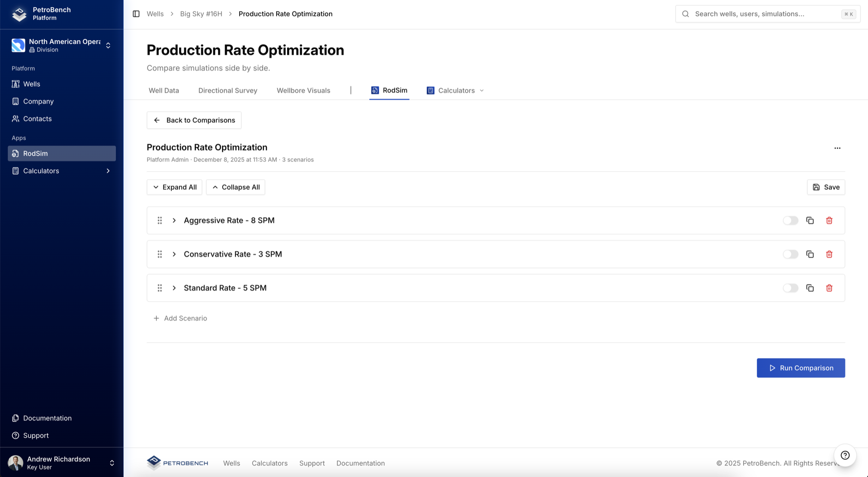Open the Calculators tab dropdown
The height and width of the screenshot is (477, 868).
click(455, 90)
